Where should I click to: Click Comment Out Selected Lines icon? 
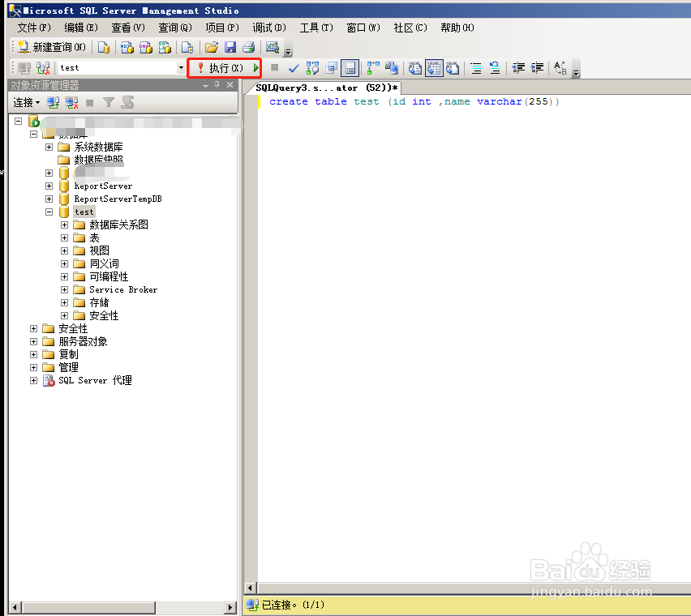coord(476,68)
